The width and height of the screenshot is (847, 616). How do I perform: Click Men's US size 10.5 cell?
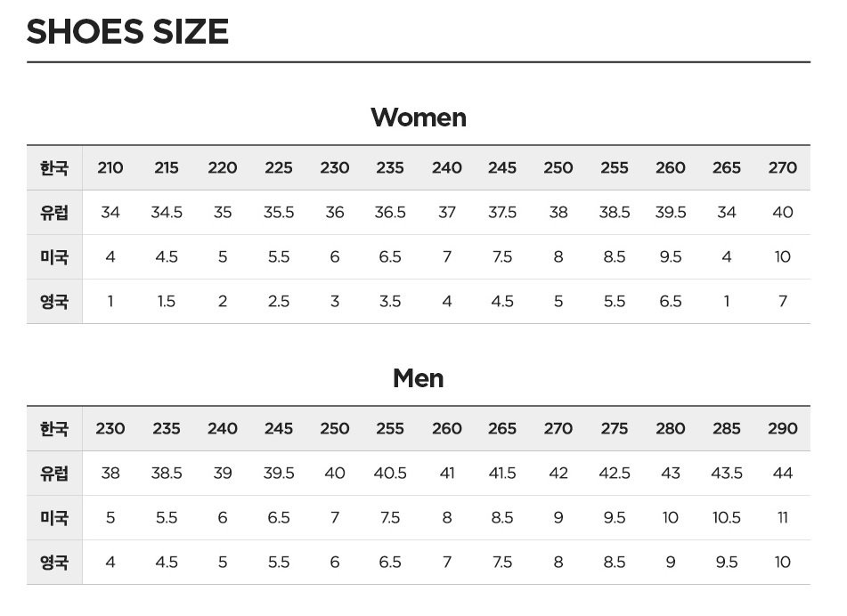727,518
